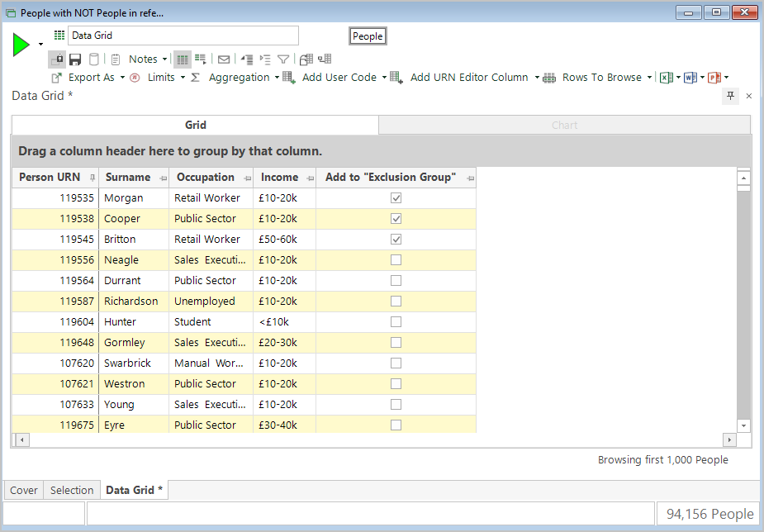The height and width of the screenshot is (532, 764).
Task: Open the Add URN Editor Column dropdown arrow
Action: (537, 78)
